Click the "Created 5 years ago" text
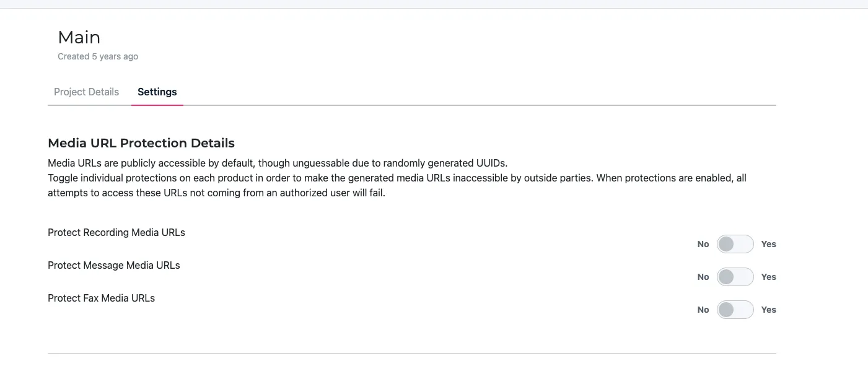This screenshot has height=366, width=868. pyautogui.click(x=98, y=56)
